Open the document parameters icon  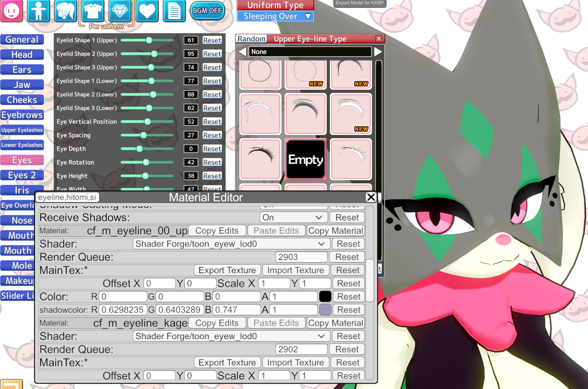click(x=174, y=11)
